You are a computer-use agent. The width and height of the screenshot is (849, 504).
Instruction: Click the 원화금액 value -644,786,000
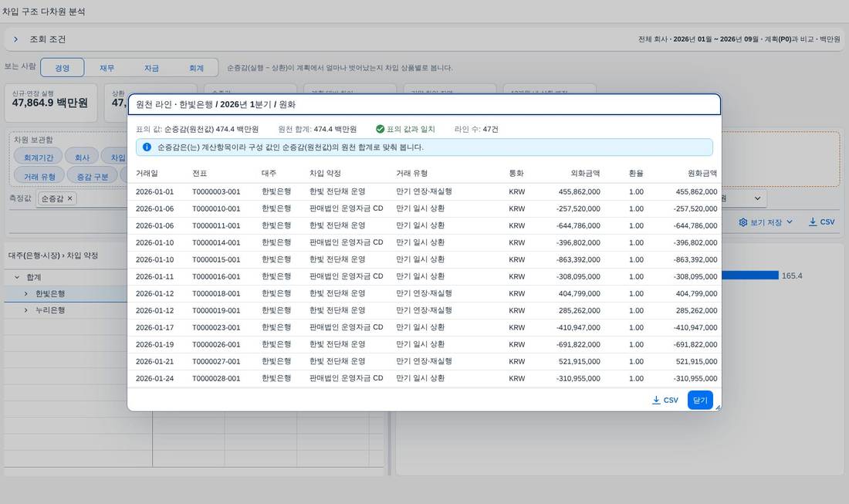pyautogui.click(x=695, y=225)
